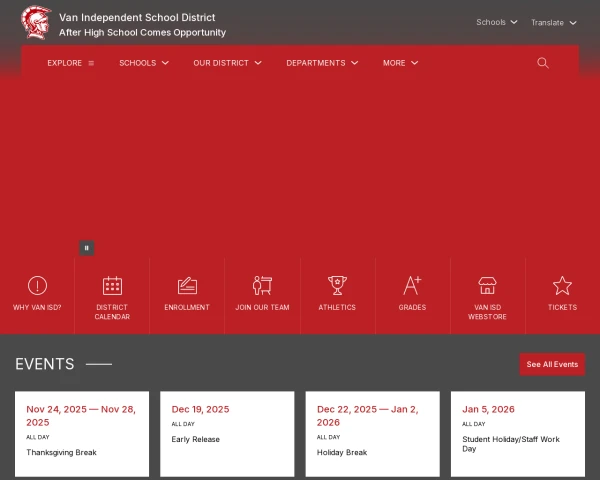Viewport: 600px width, 480px height.
Task: Click the Why Van ISD exclamation icon
Action: [37, 286]
